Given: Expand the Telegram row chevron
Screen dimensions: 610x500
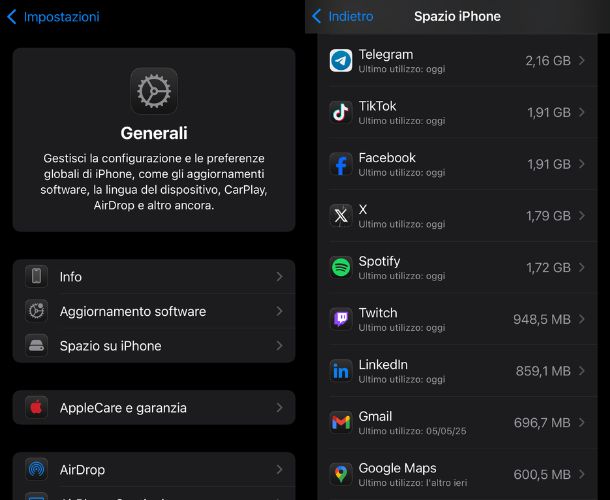Looking at the screenshot, I should point(582,61).
